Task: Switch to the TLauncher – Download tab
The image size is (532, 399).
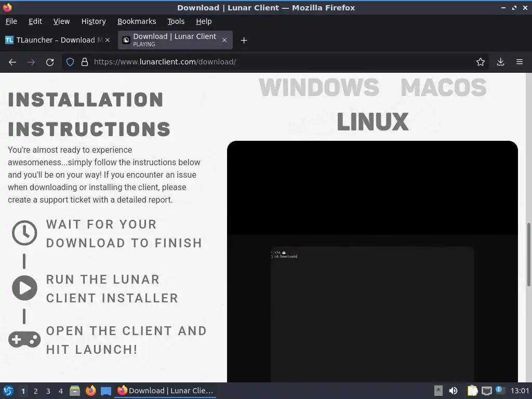Action: [57, 40]
